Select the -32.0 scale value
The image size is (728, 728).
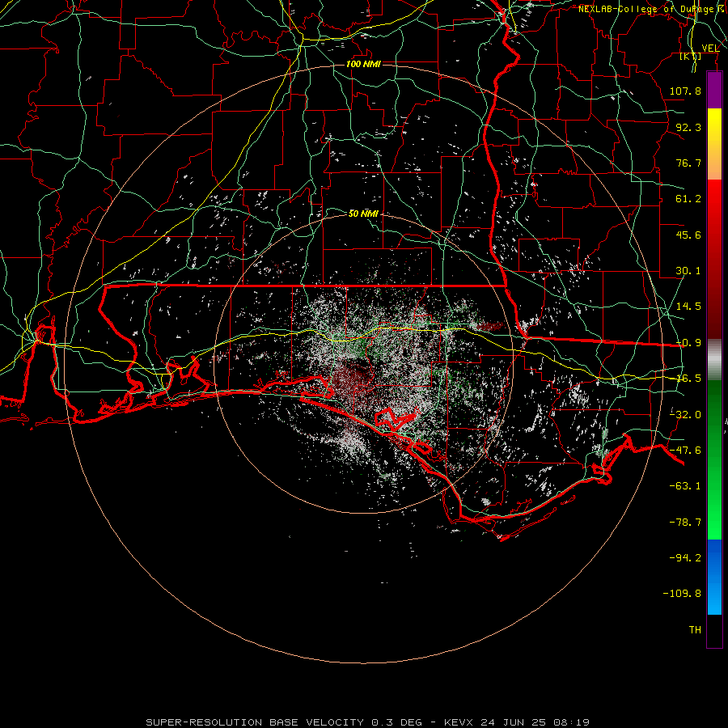[685, 415]
